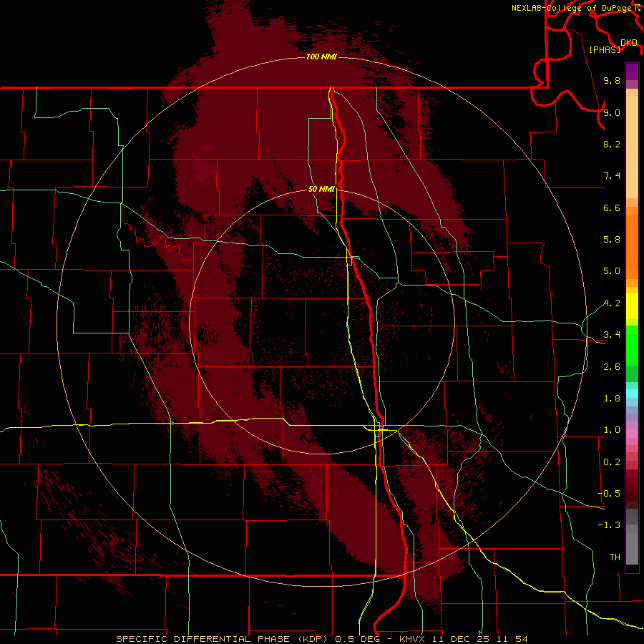Click the TH threshold label
The image size is (644, 644).
tap(615, 557)
